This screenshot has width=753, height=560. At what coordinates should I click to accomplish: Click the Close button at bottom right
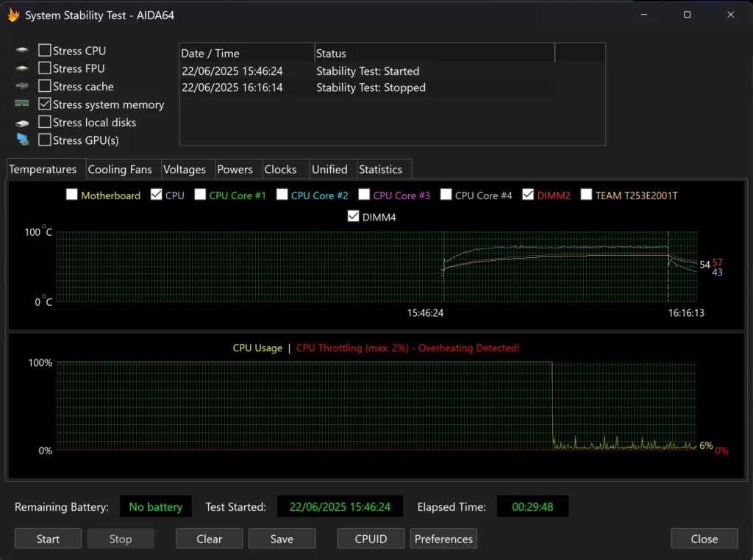pyautogui.click(x=704, y=539)
